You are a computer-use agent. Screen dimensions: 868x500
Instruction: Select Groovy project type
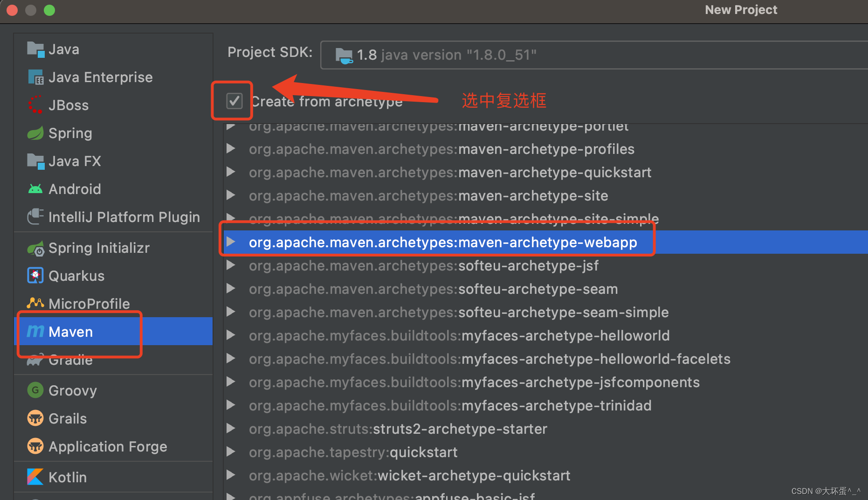[x=113, y=390]
